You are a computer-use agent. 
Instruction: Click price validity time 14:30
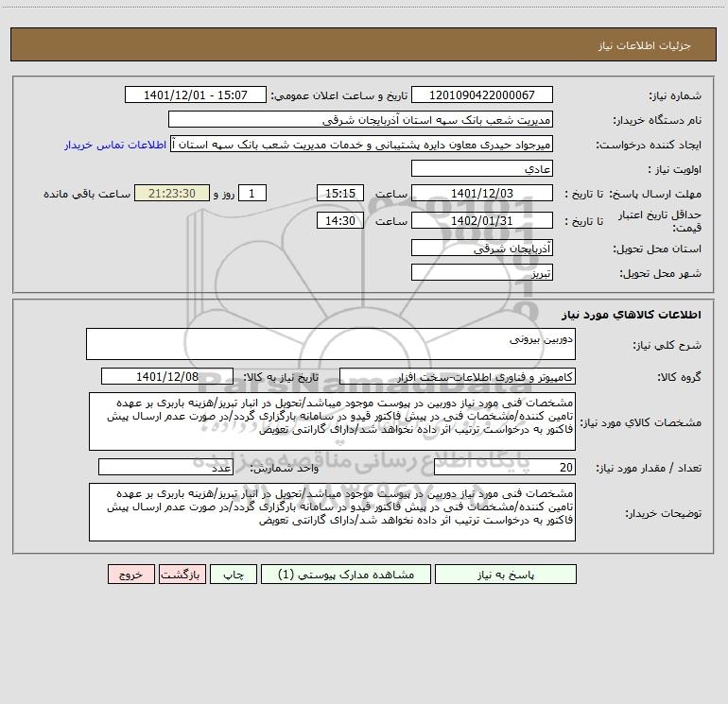(x=339, y=220)
